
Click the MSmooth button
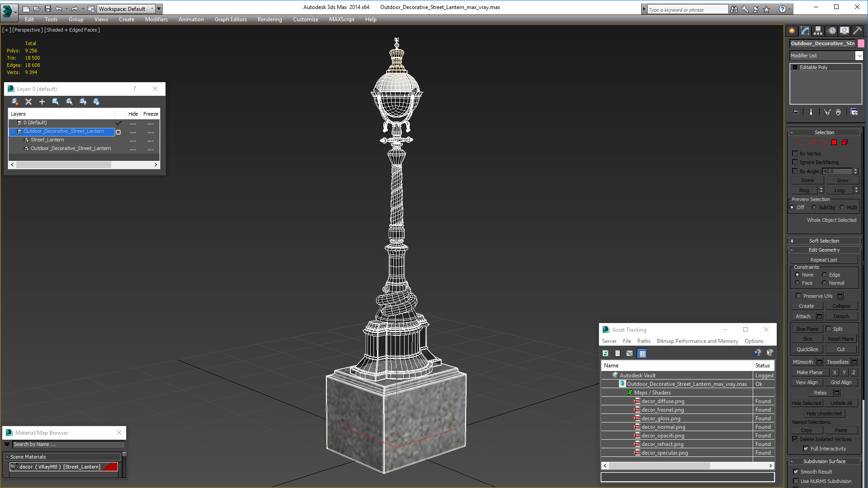pyautogui.click(x=803, y=362)
